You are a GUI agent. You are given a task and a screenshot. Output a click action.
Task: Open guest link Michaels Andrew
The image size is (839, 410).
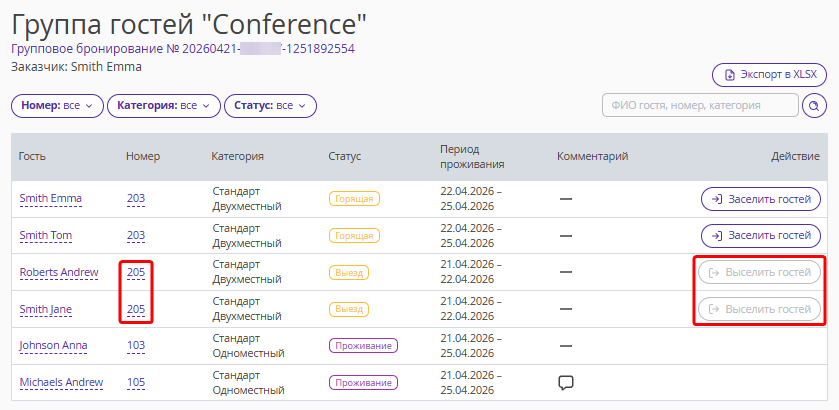coord(62,383)
